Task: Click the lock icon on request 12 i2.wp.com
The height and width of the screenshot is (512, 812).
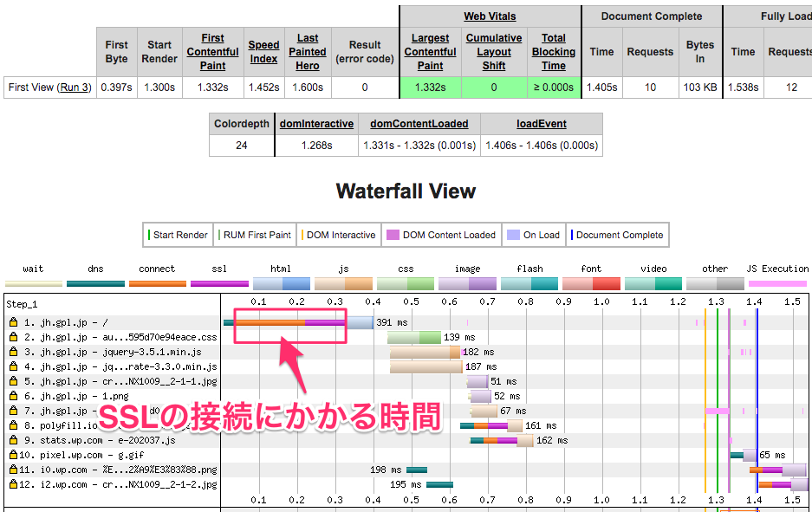Action: pyautogui.click(x=14, y=484)
